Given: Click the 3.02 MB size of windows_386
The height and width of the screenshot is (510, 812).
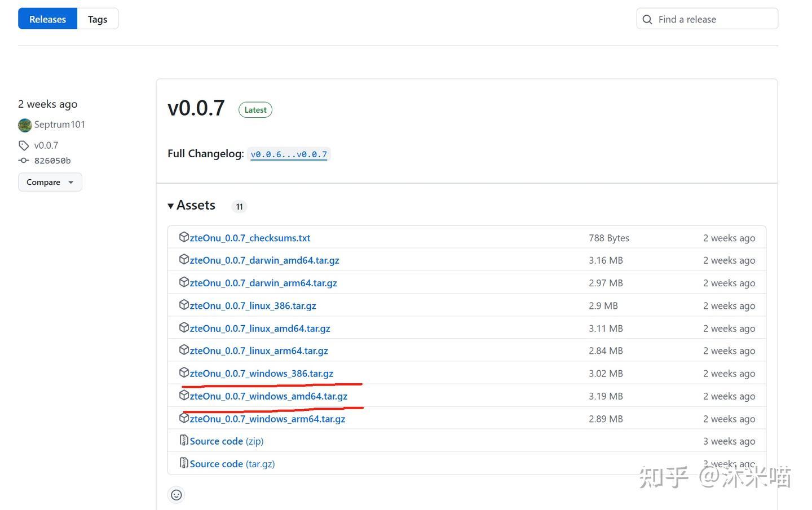Looking at the screenshot, I should click(606, 373).
